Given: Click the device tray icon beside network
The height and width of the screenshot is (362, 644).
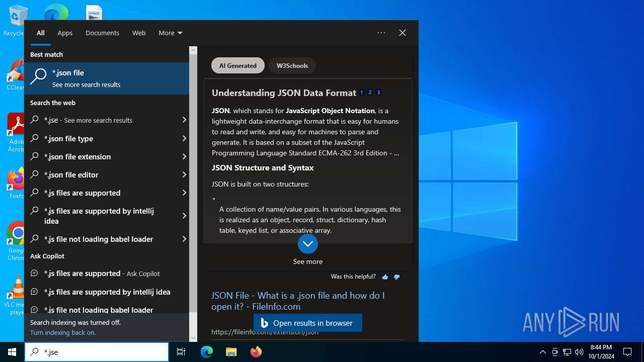Looking at the screenshot, I should coord(555,352).
